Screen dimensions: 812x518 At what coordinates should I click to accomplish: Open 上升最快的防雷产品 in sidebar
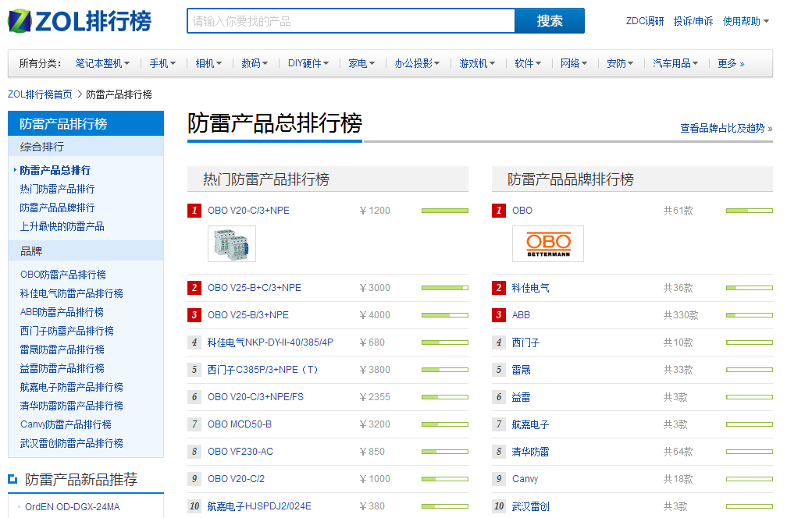click(62, 226)
